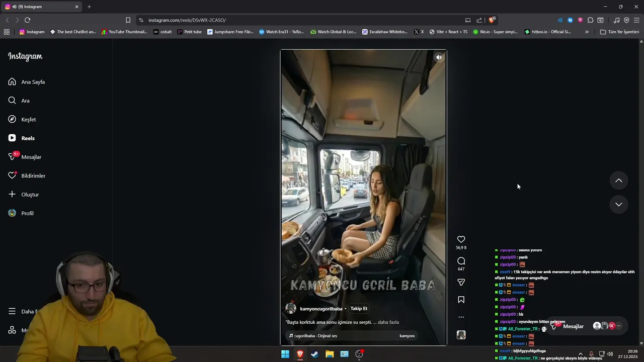Image resolution: width=644 pixels, height=362 pixels.
Task: Open kamyoncugorilbaba profile link
Action: (321, 309)
